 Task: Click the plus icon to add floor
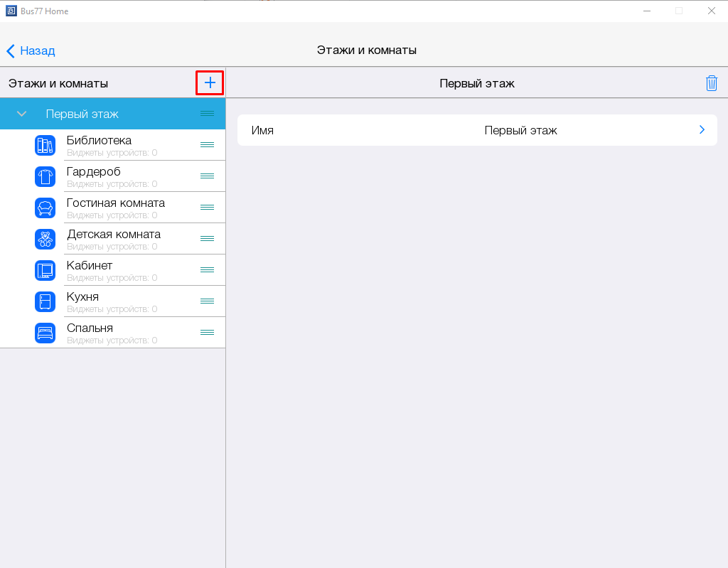click(x=210, y=83)
